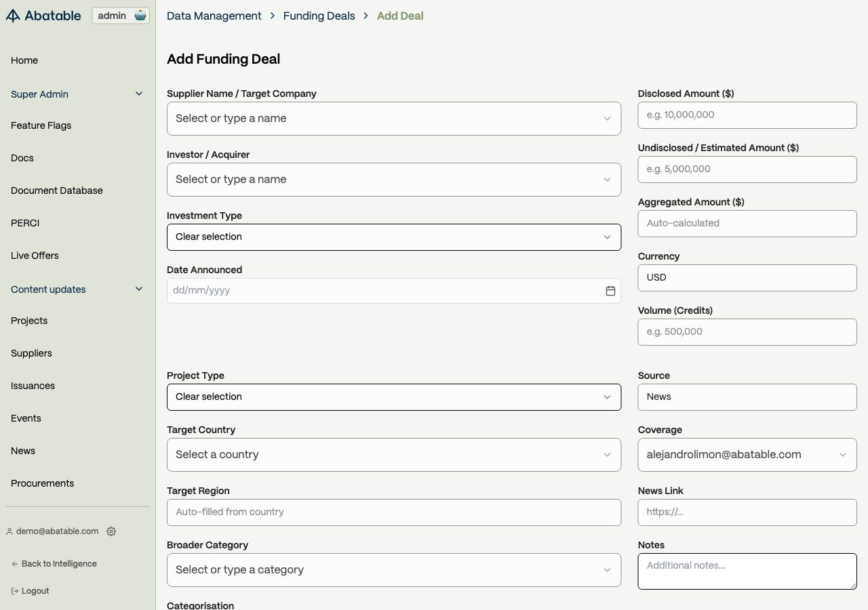Expand the Super Admin sidebar section
The height and width of the screenshot is (610, 868).
tap(139, 94)
